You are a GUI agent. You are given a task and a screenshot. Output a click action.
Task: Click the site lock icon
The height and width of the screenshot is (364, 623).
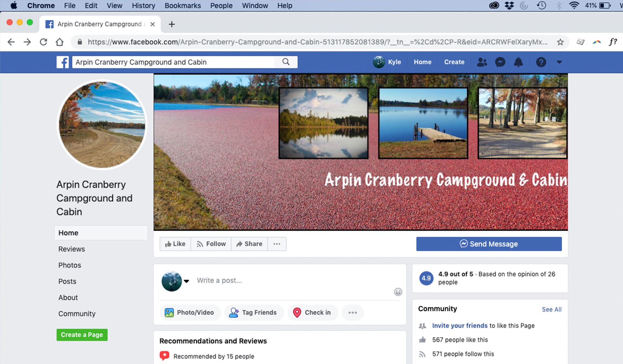80,42
